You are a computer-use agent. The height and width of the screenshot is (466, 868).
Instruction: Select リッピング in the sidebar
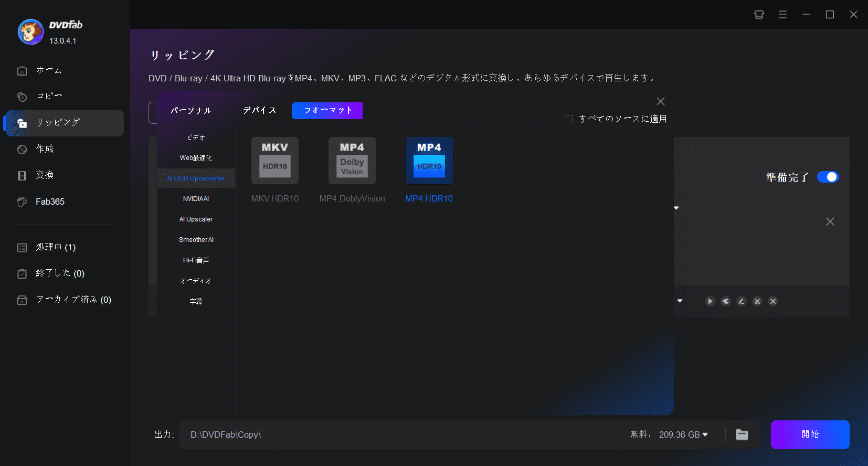click(x=65, y=123)
